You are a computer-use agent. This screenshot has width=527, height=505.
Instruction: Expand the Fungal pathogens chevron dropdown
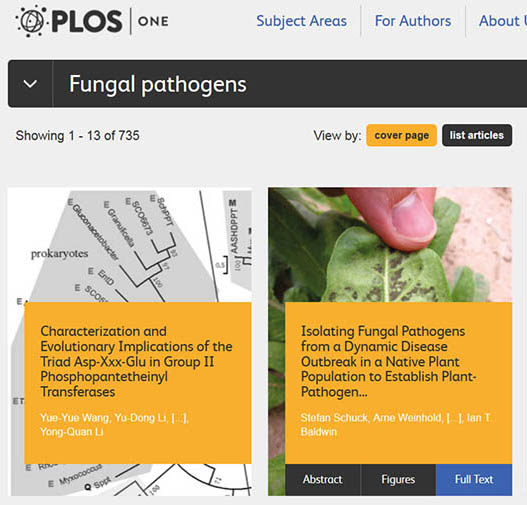tap(30, 84)
